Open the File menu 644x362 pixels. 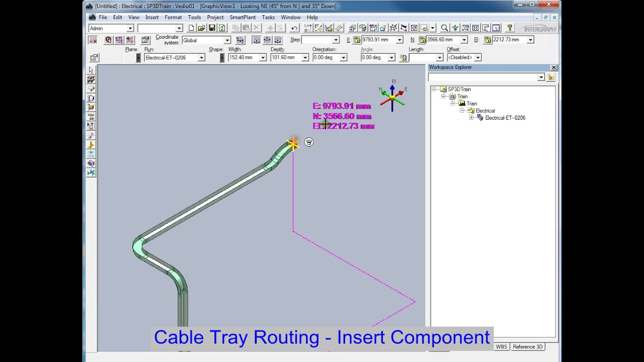(x=103, y=17)
